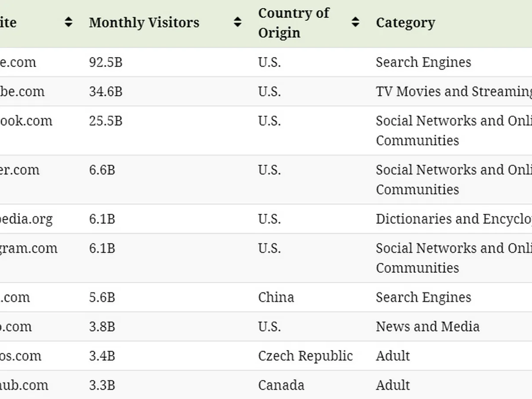Click the 3.3B visitors value
Screen dimensions: 532x399
102,385
